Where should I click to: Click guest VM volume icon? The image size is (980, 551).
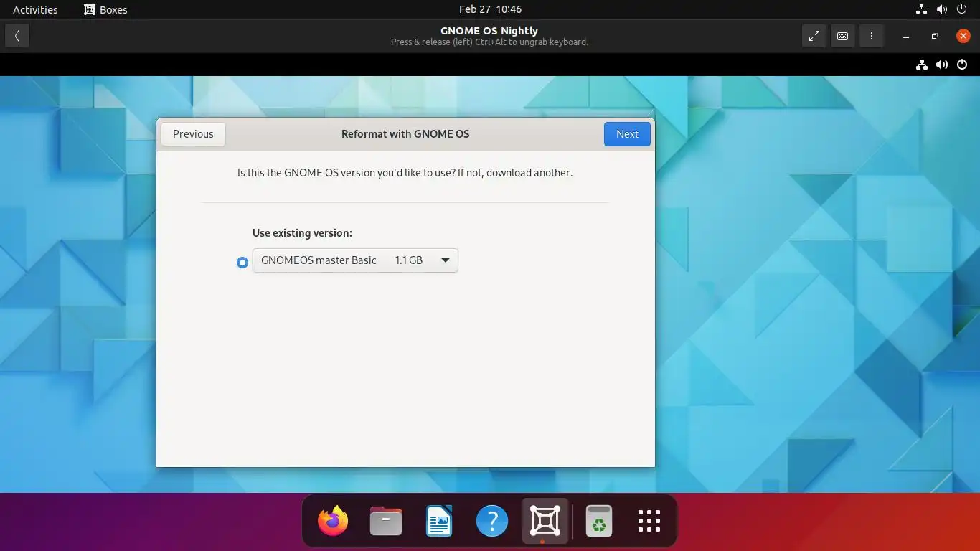(x=942, y=65)
